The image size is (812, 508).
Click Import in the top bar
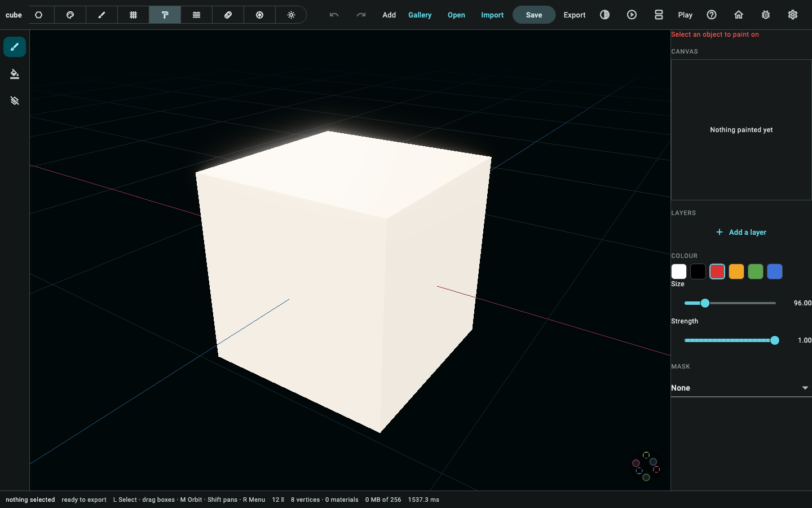tap(492, 15)
